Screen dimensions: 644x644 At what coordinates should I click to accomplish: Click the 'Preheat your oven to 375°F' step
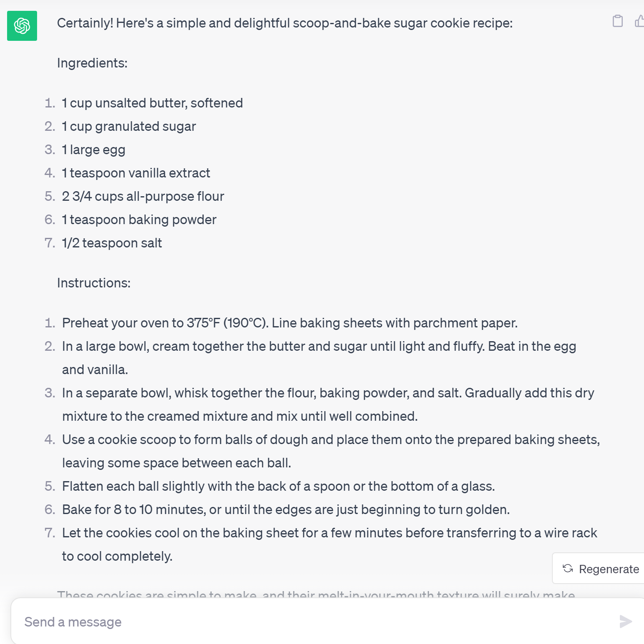[x=290, y=323]
